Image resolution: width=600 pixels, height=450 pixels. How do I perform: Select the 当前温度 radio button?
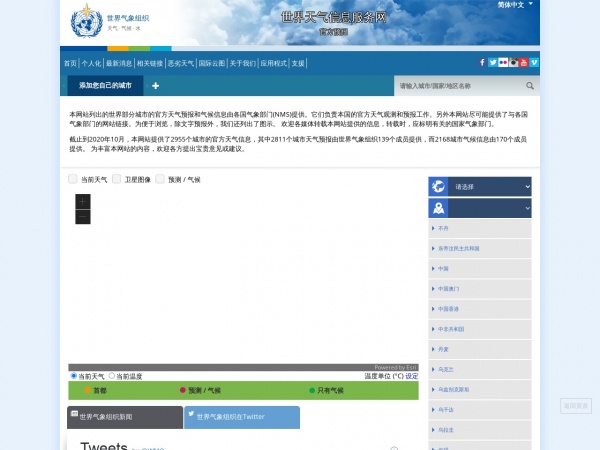pos(112,376)
